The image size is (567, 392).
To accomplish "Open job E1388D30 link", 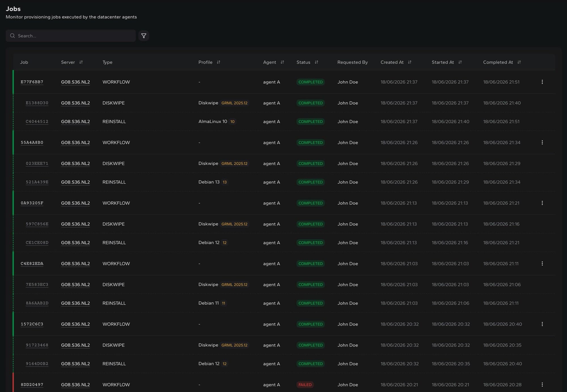I will [37, 103].
